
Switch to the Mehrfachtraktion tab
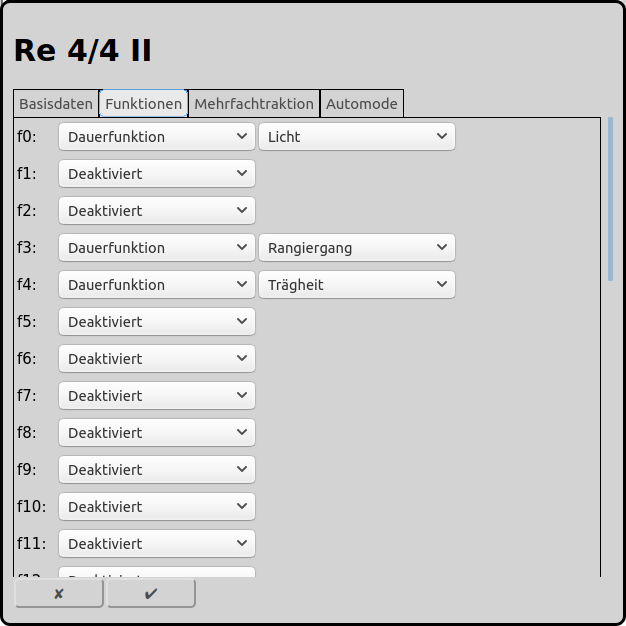(254, 104)
